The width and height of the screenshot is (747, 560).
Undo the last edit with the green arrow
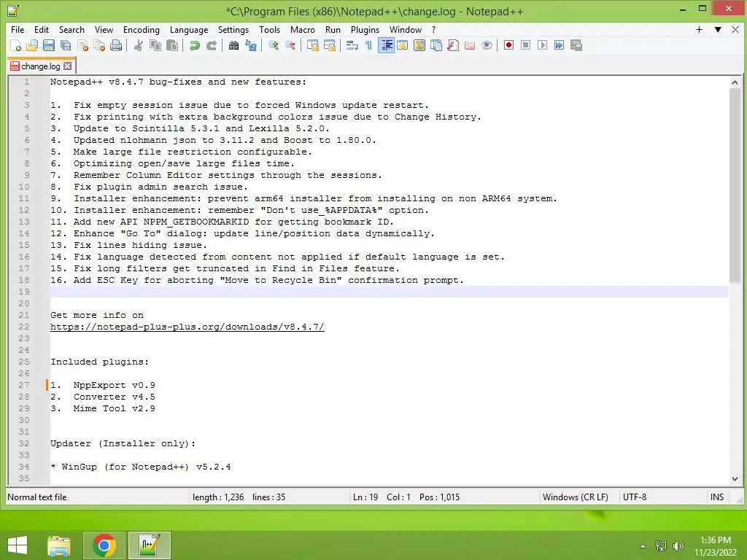coord(194,45)
